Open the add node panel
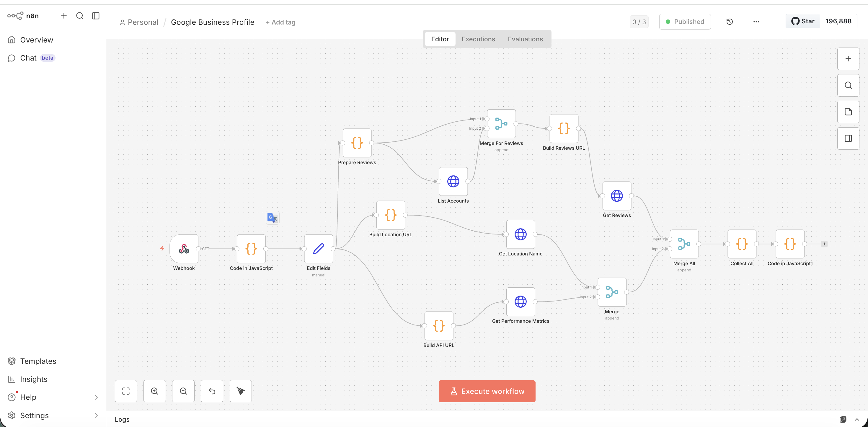This screenshot has width=868, height=427. pos(848,59)
